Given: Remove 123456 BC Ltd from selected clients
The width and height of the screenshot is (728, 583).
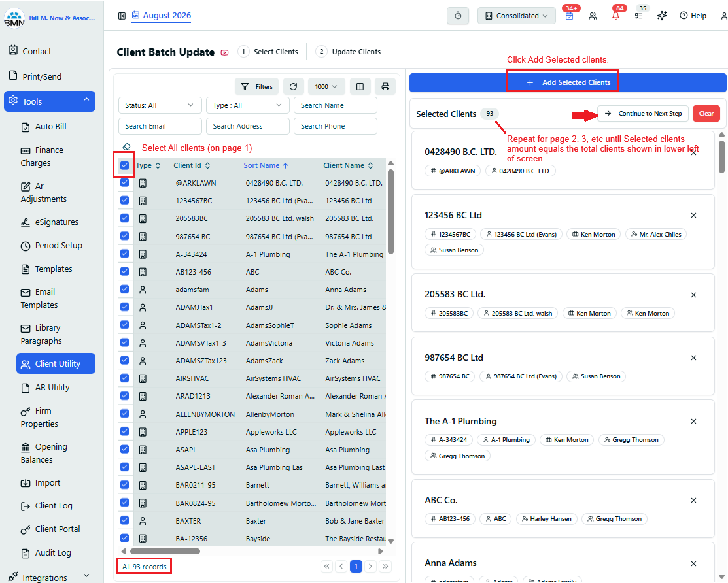Looking at the screenshot, I should (693, 215).
